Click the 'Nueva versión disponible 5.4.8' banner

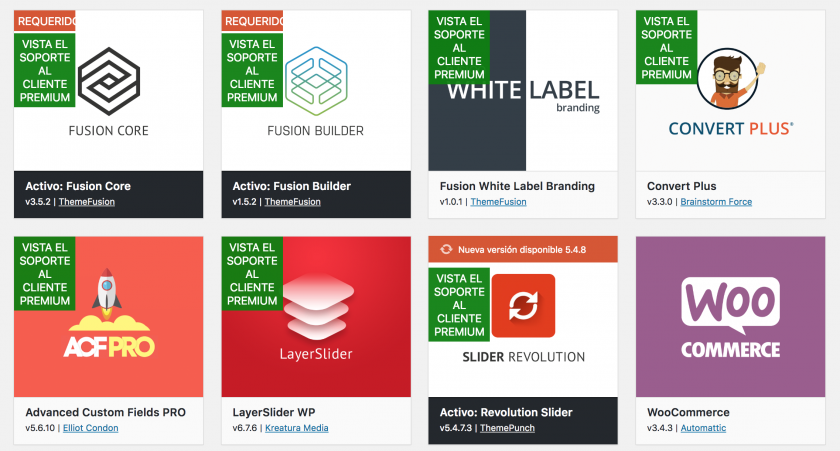point(523,250)
